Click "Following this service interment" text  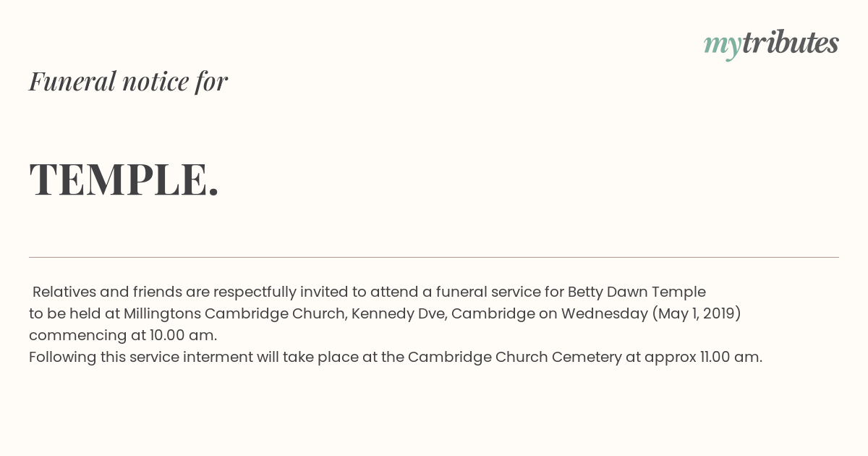[141, 358]
